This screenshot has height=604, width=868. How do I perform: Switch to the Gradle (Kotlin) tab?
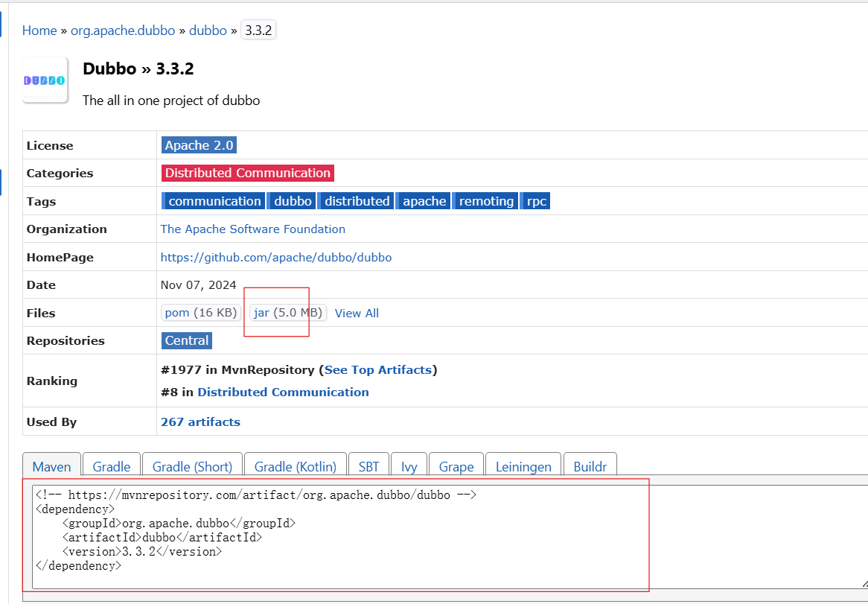click(295, 466)
